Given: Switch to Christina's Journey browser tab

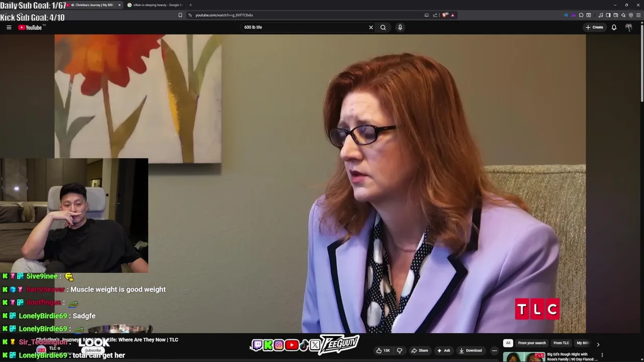Looking at the screenshot, I should [x=94, y=5].
